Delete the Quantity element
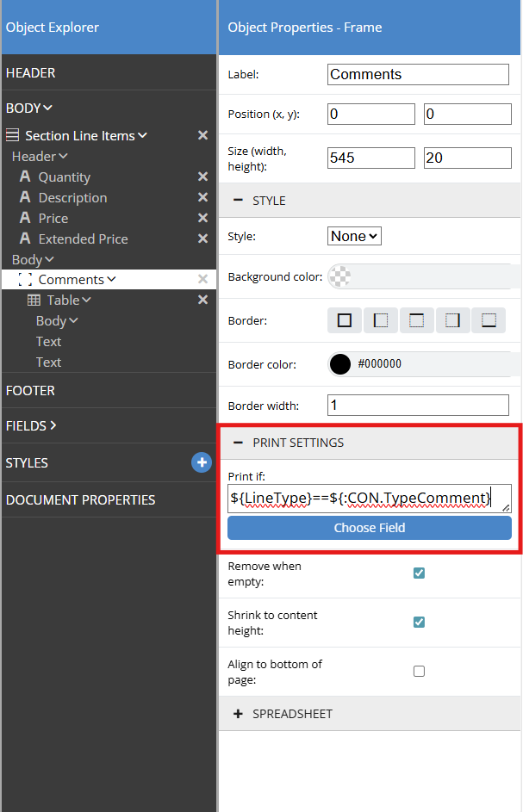This screenshot has width=523, height=812. tap(202, 177)
